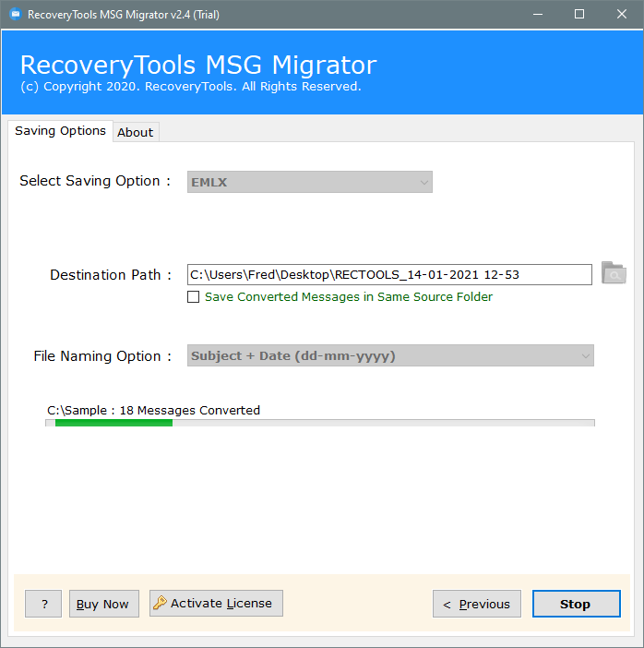Screen dimensions: 644x648
Task: Open the EMLX saving option dropdown
Action: click(310, 182)
